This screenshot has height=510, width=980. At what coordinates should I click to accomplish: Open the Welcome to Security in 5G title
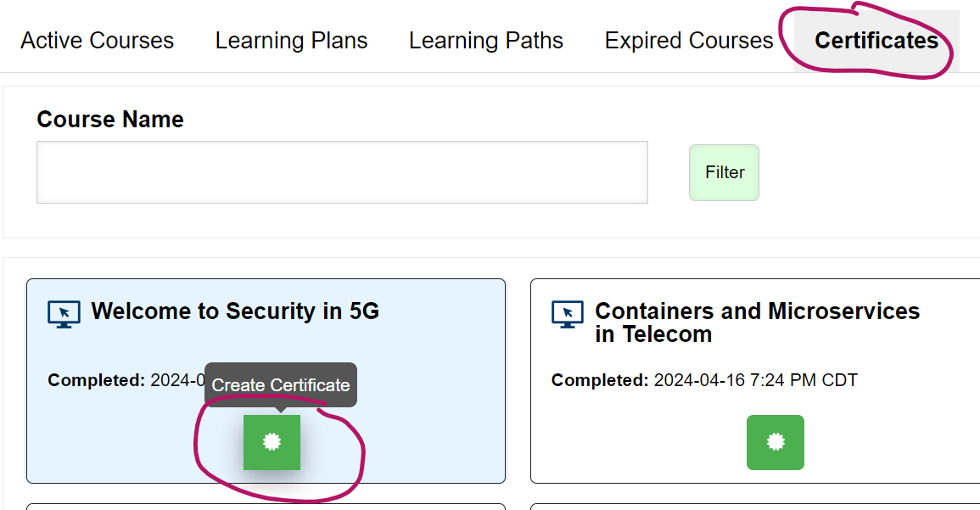pos(235,311)
